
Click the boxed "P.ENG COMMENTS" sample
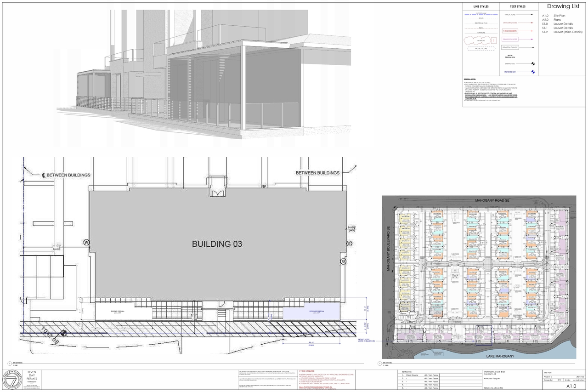pos(510,31)
